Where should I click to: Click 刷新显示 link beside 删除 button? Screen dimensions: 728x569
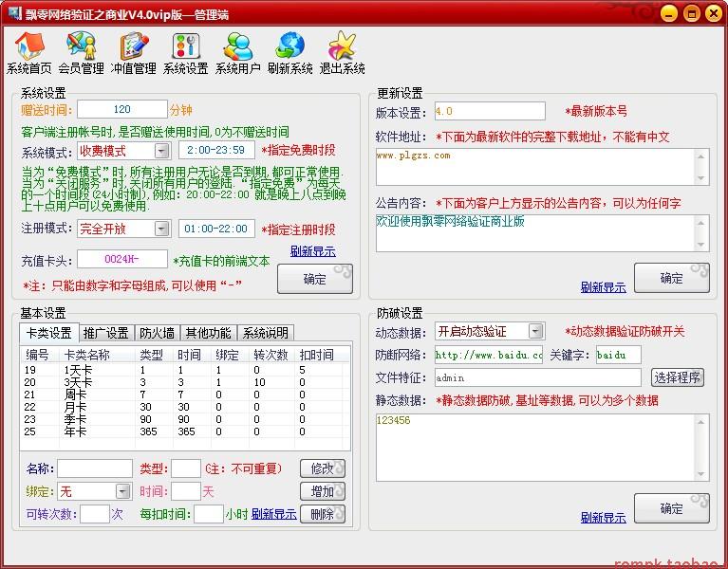pyautogui.click(x=274, y=514)
